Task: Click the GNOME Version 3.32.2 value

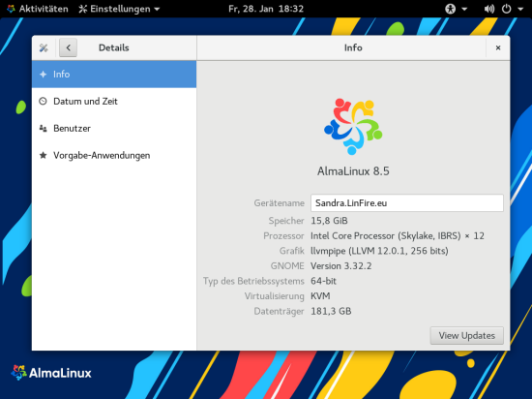Action: [x=341, y=266]
